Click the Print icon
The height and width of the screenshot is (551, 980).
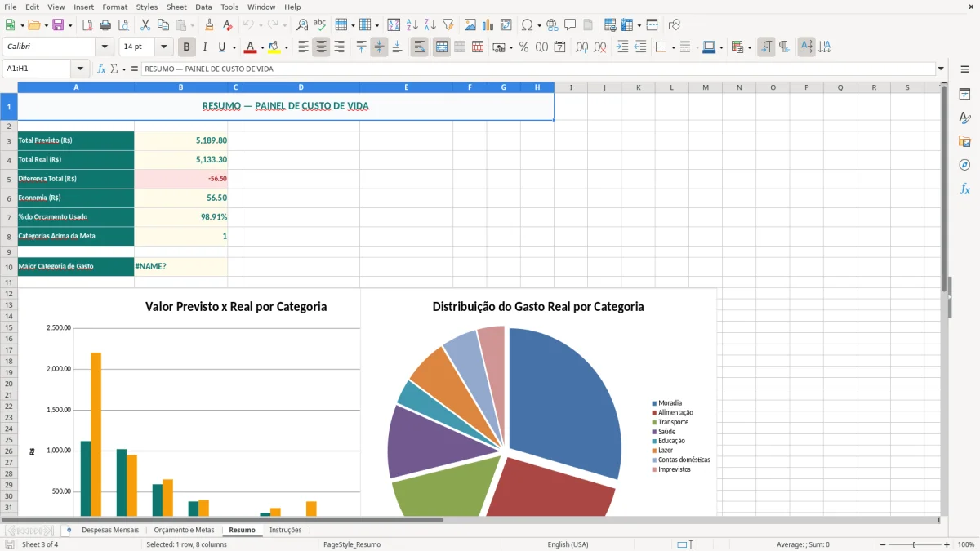point(105,25)
